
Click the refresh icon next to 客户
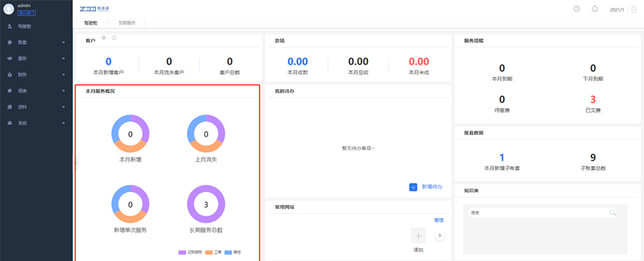click(114, 38)
